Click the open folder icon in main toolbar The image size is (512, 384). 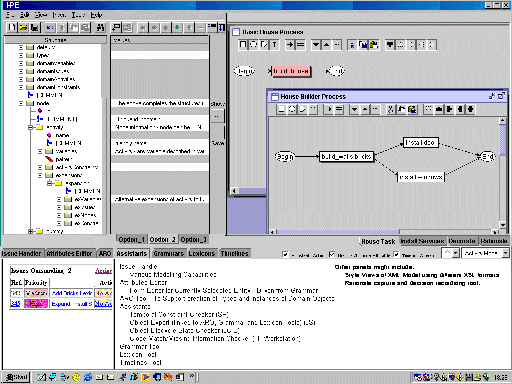point(23,27)
